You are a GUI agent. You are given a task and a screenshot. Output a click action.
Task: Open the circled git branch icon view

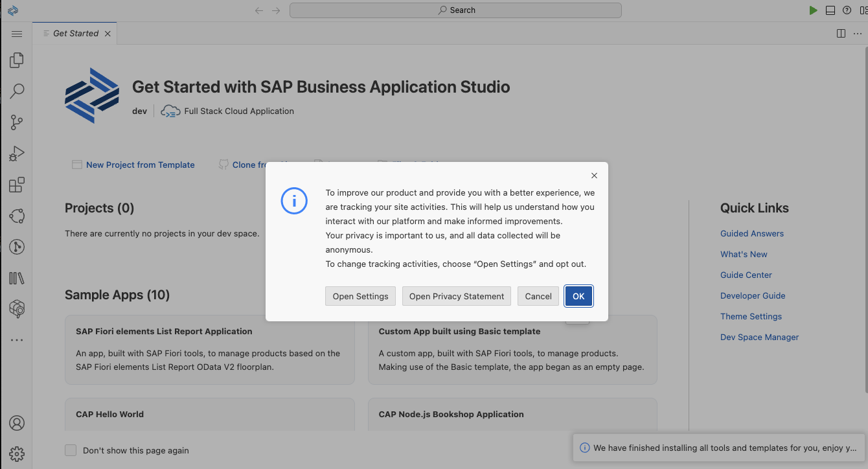tap(17, 247)
